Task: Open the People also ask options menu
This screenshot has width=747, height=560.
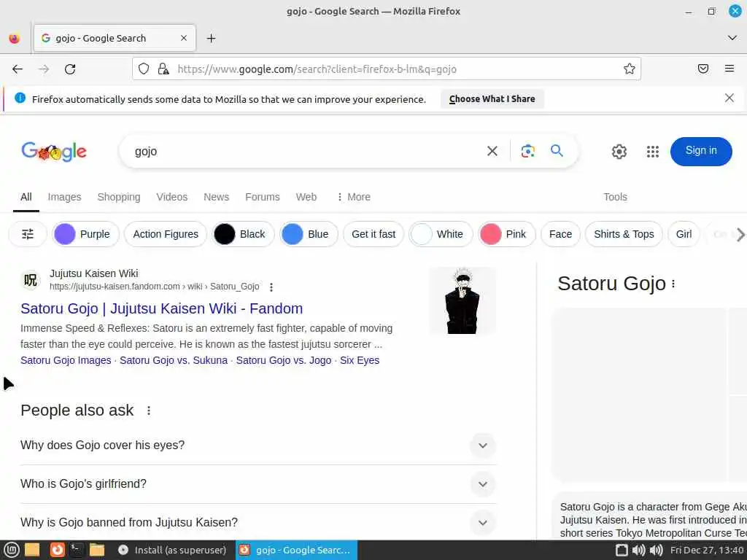Action: click(149, 411)
